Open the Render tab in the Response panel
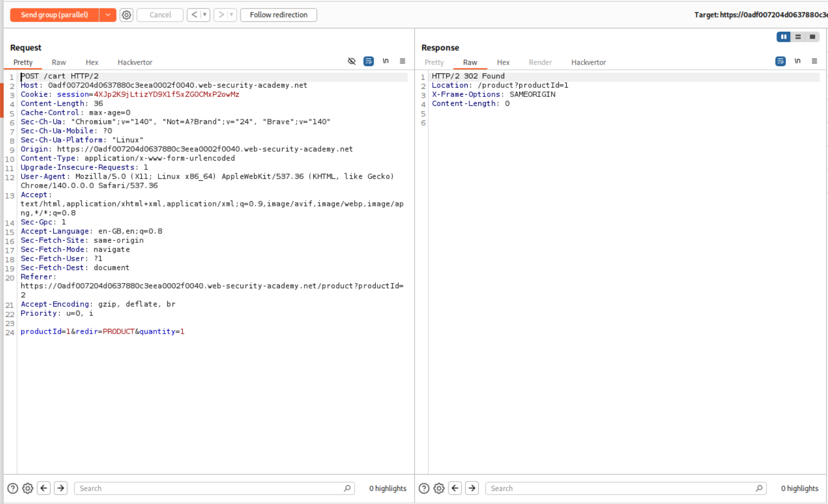 (x=540, y=62)
